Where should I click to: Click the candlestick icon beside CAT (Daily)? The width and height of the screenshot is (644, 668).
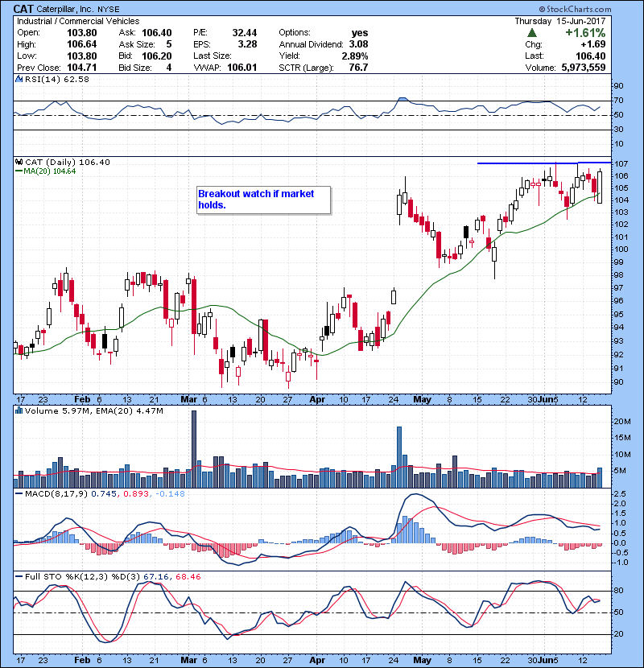19,162
